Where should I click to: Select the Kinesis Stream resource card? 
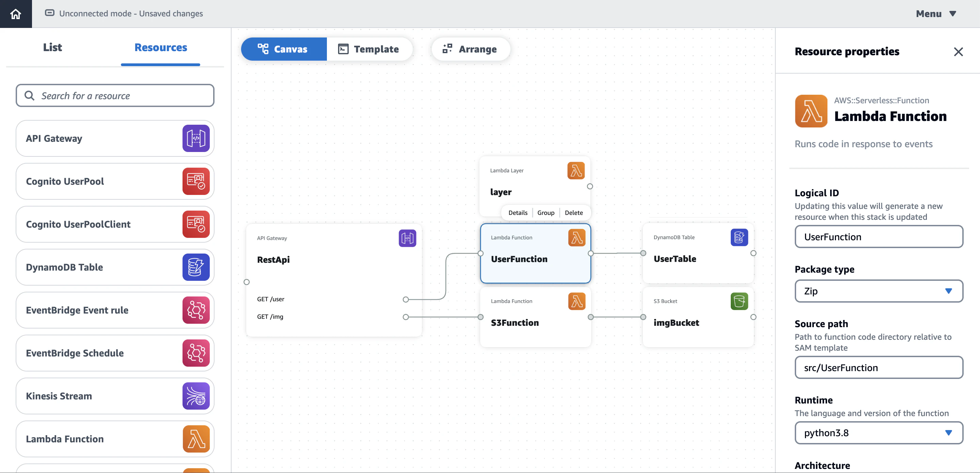click(x=115, y=396)
